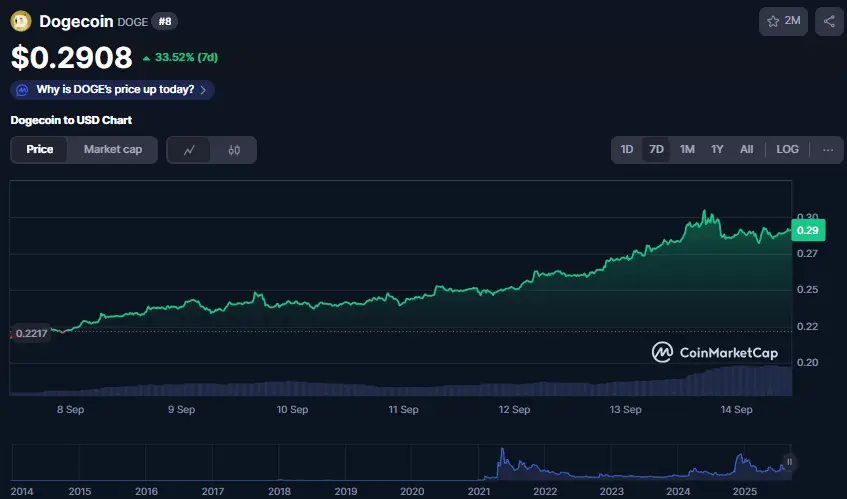Image resolution: width=847 pixels, height=499 pixels.
Task: Click the $0.2908 price value
Action: (x=71, y=57)
